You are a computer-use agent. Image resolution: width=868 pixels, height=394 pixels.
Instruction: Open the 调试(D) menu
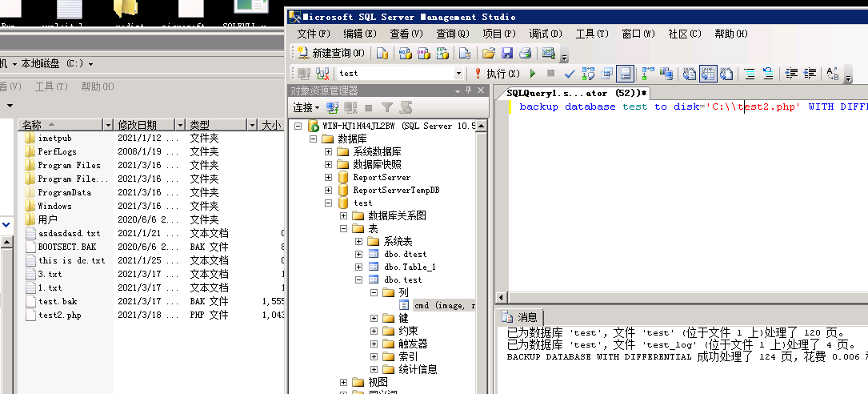pos(546,34)
